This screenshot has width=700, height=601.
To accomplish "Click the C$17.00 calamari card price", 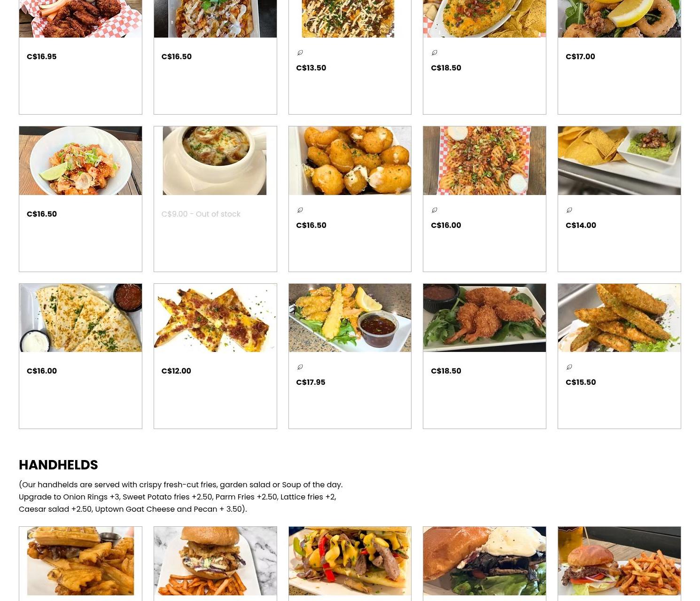I will (580, 56).
